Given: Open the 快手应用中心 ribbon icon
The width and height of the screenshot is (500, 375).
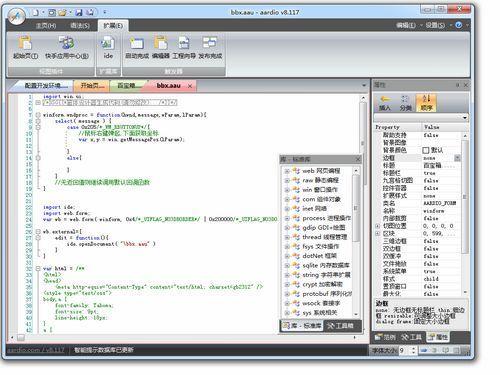Looking at the screenshot, I should (67, 43).
